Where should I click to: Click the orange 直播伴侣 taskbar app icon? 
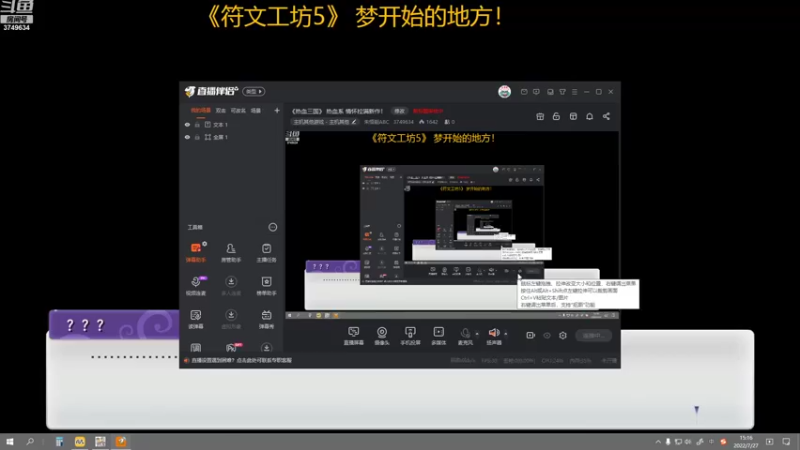[x=121, y=442]
